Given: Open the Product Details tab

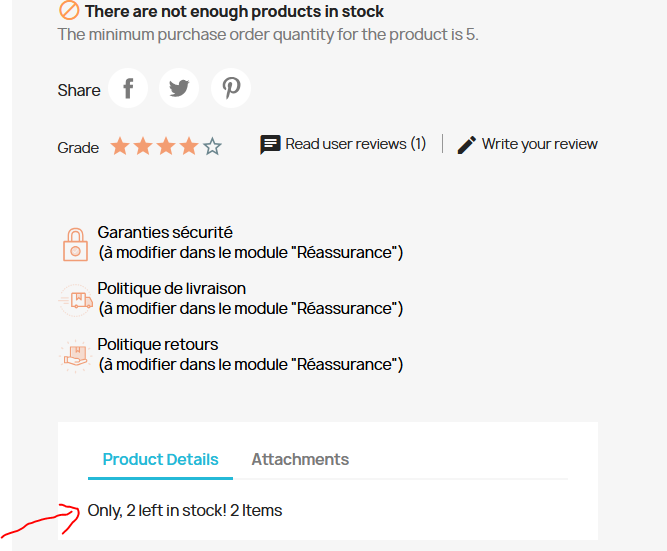Looking at the screenshot, I should click(160, 460).
